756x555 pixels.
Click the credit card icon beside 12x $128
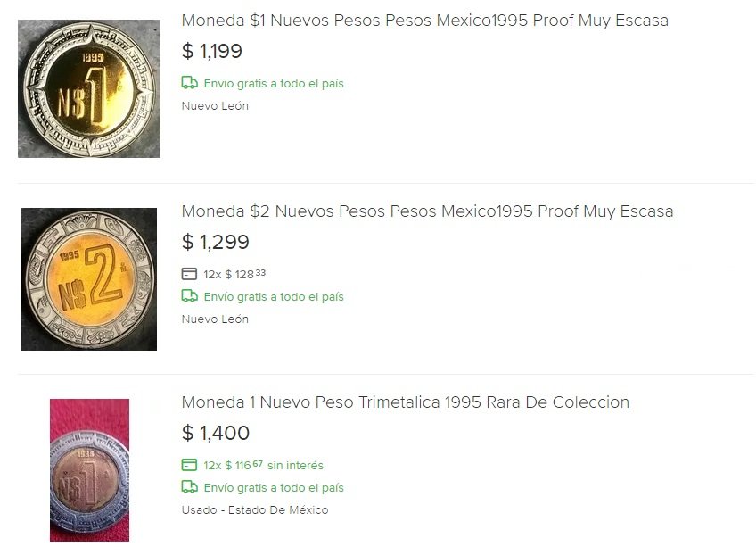189,274
